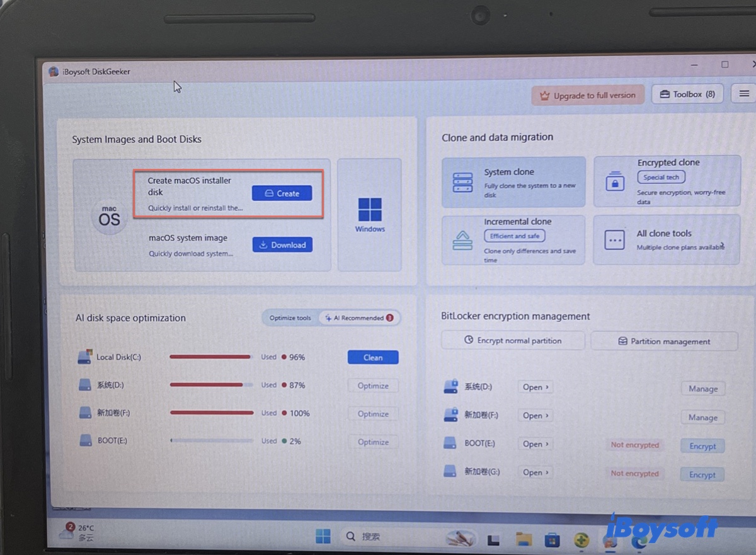756x555 pixels.
Task: Encrypt the BOOT(E:) partition
Action: point(702,446)
